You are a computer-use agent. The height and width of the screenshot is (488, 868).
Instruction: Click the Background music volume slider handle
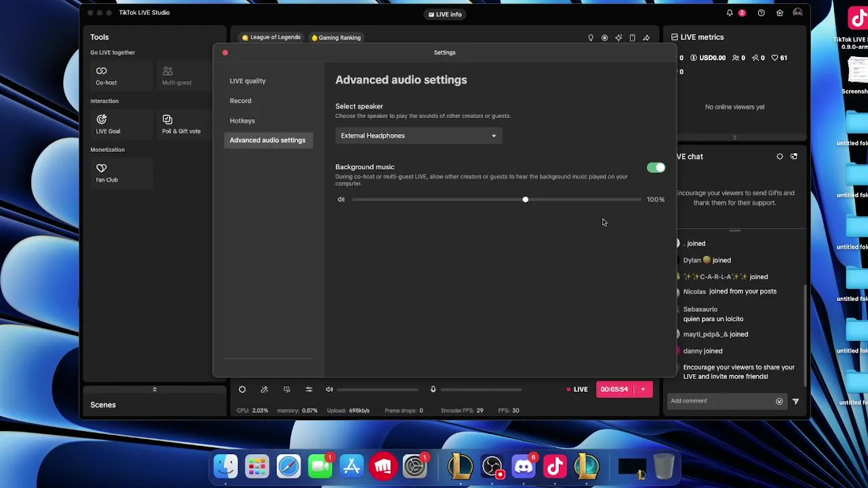[x=525, y=199]
